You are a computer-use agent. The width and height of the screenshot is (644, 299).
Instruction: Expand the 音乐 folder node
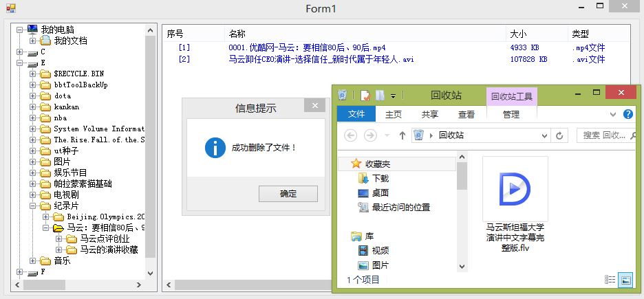tap(32, 261)
